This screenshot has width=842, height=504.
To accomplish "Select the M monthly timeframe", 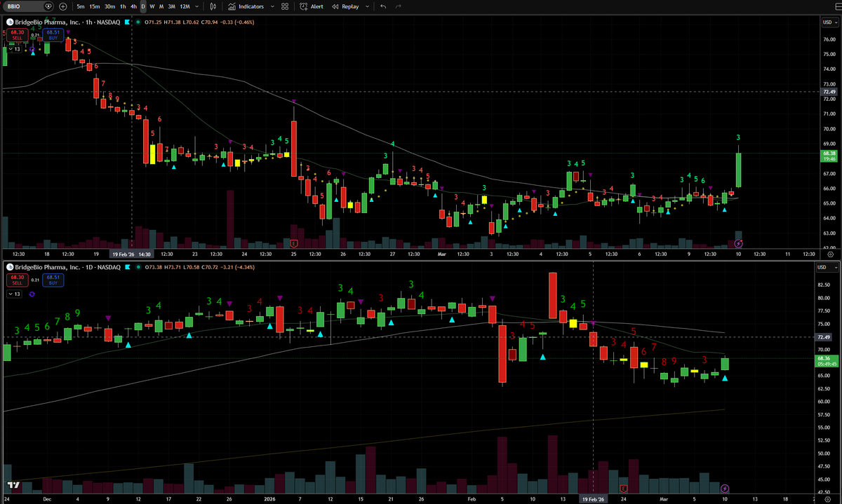I will tap(161, 6).
